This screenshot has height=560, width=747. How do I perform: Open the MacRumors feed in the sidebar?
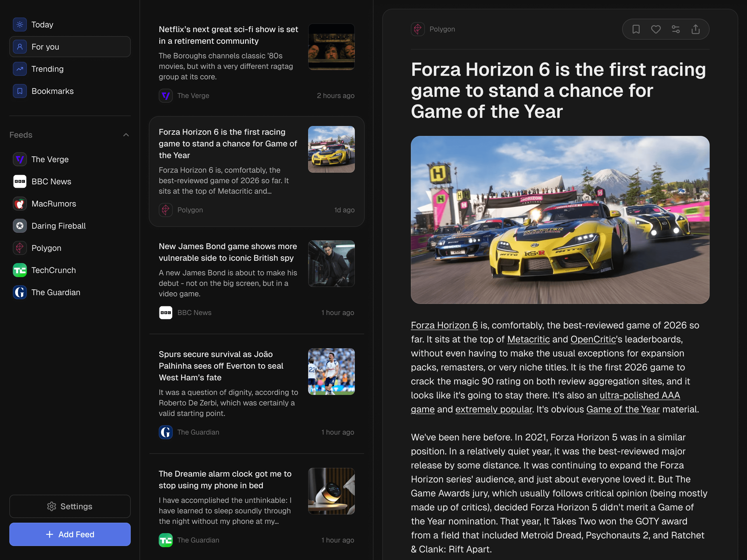[x=70, y=204]
